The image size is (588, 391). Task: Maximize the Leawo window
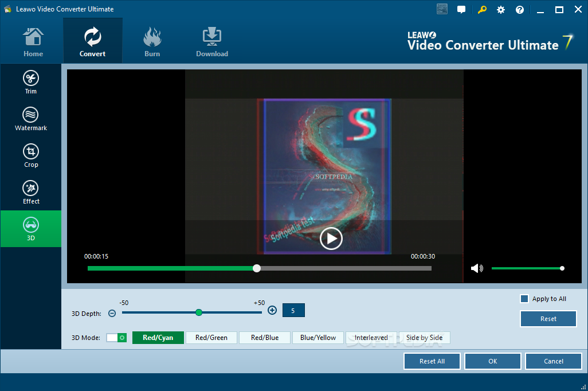pyautogui.click(x=559, y=10)
